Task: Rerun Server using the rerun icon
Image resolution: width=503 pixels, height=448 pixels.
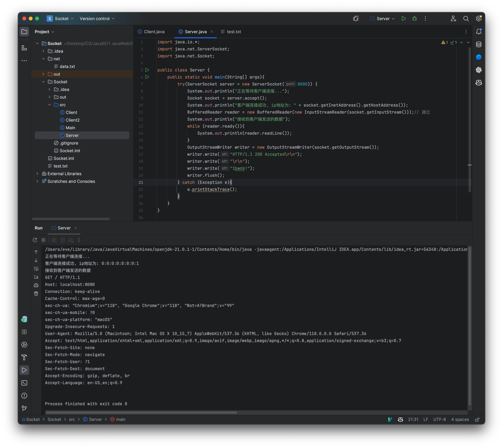Action: click(35, 240)
